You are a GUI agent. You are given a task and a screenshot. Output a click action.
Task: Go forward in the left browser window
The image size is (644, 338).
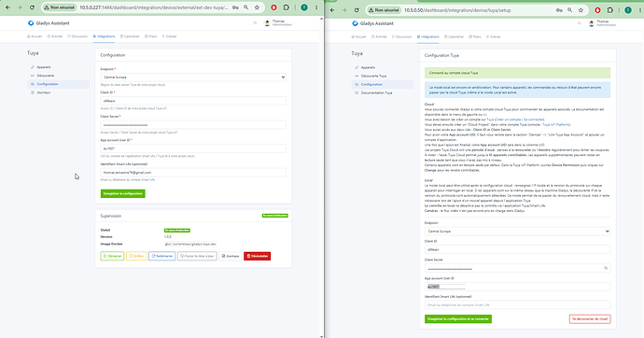pyautogui.click(x=20, y=7)
